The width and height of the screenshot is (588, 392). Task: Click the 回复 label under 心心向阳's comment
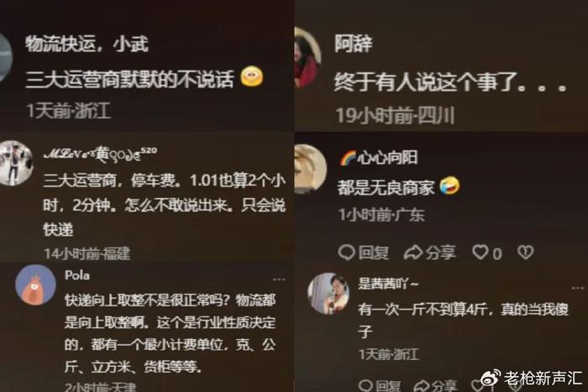374,253
